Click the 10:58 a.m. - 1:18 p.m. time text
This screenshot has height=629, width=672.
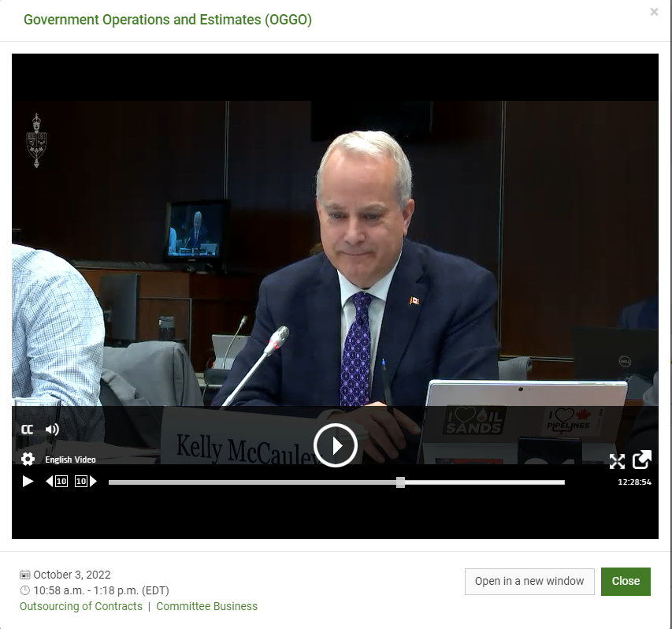pos(101,590)
